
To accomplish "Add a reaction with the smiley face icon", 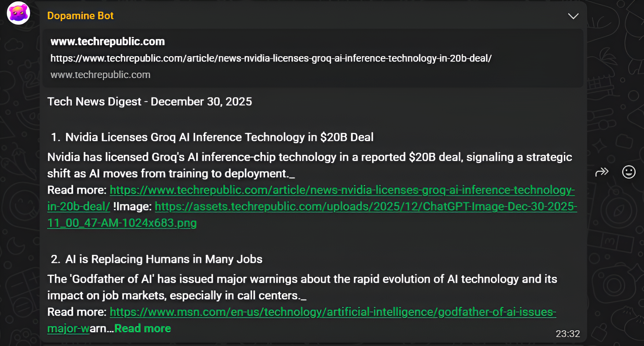I will coord(629,172).
